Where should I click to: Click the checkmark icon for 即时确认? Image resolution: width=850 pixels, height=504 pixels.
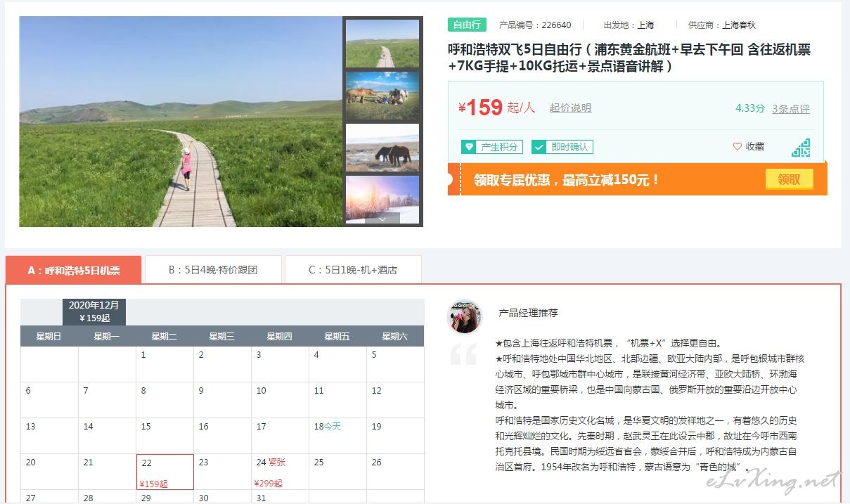[539, 147]
